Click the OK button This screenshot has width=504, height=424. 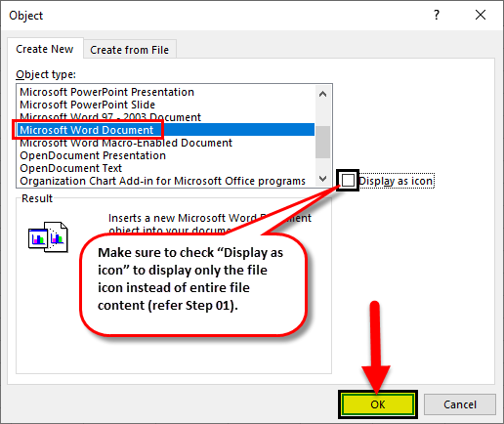tap(378, 404)
